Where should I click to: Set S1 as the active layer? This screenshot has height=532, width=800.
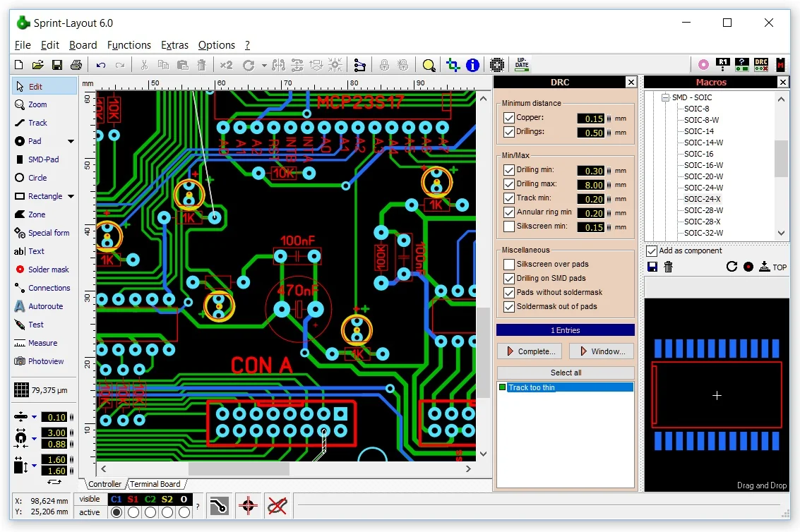point(132,512)
